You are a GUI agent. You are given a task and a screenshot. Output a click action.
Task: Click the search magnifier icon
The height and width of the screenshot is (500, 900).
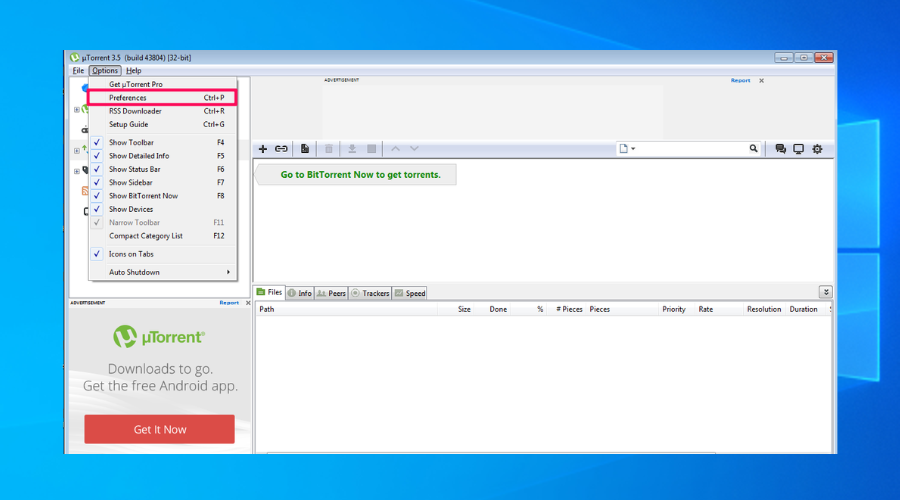(754, 149)
